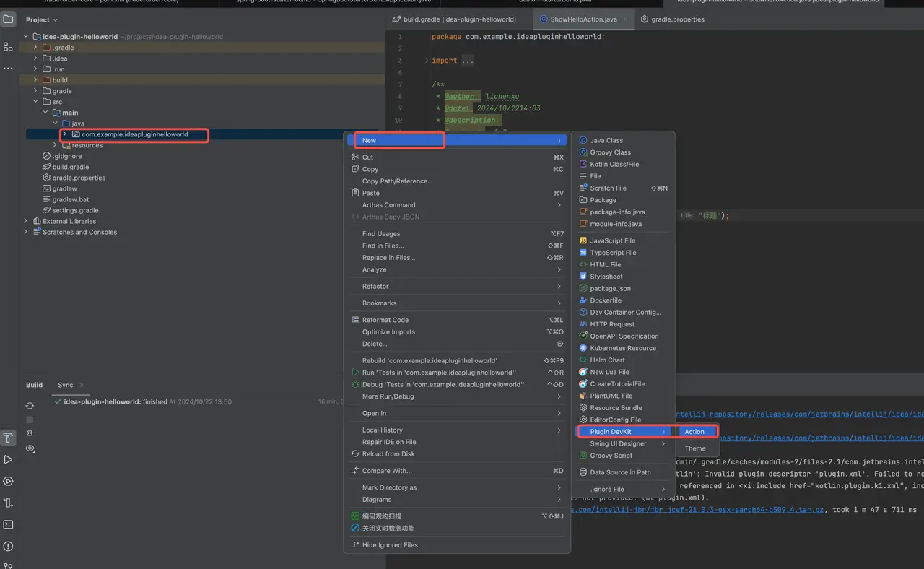Click the PlantUML File icon

(583, 396)
